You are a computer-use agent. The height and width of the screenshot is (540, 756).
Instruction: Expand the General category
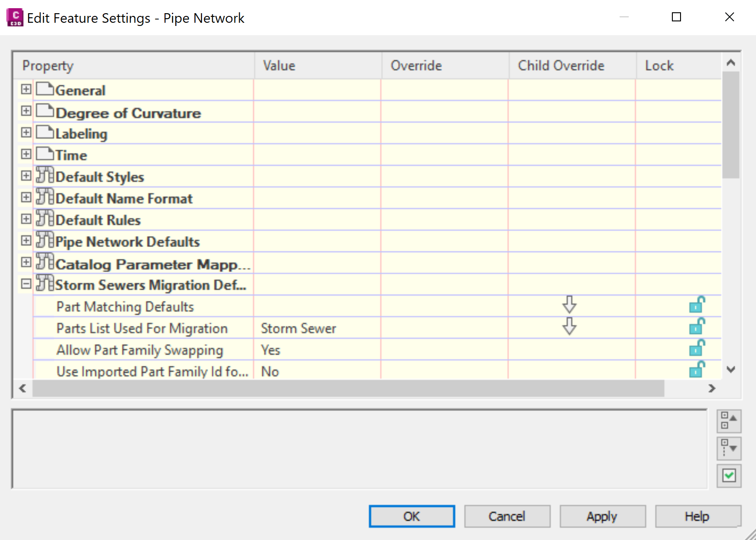click(26, 89)
